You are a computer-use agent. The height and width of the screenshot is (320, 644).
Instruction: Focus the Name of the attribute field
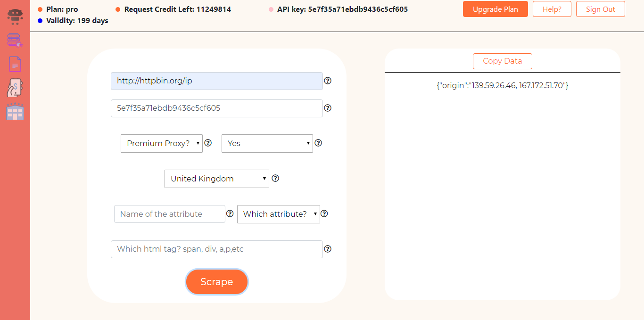[170, 214]
